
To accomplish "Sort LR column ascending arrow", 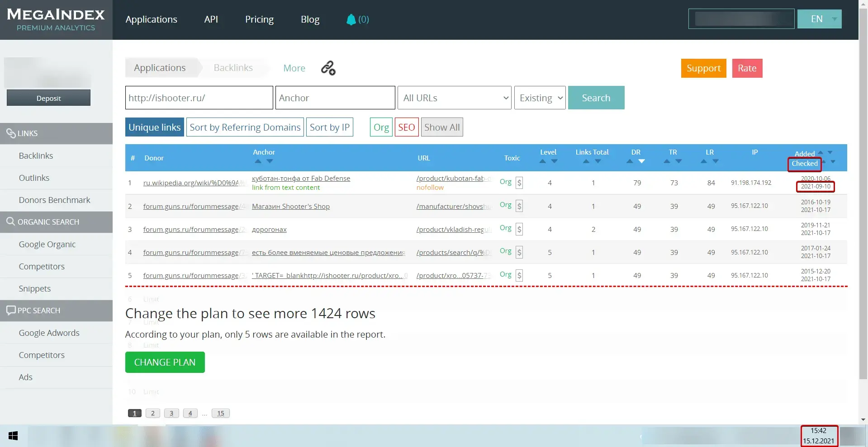I will [x=704, y=161].
